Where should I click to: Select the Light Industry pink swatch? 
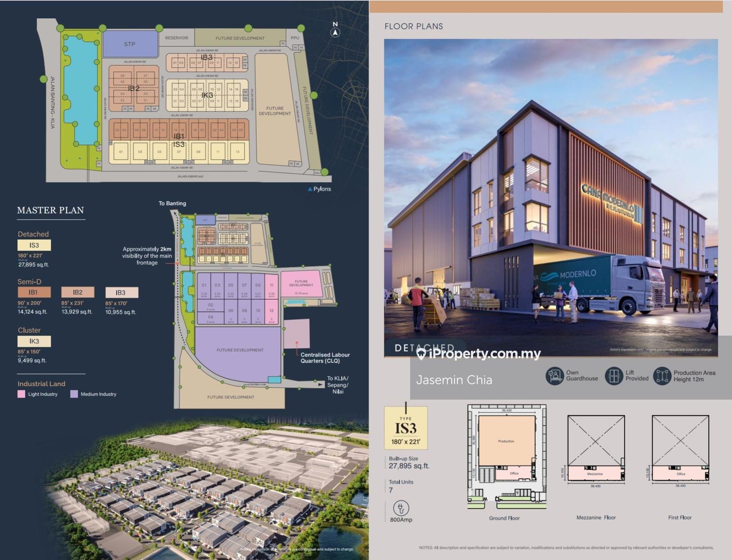click(x=21, y=394)
